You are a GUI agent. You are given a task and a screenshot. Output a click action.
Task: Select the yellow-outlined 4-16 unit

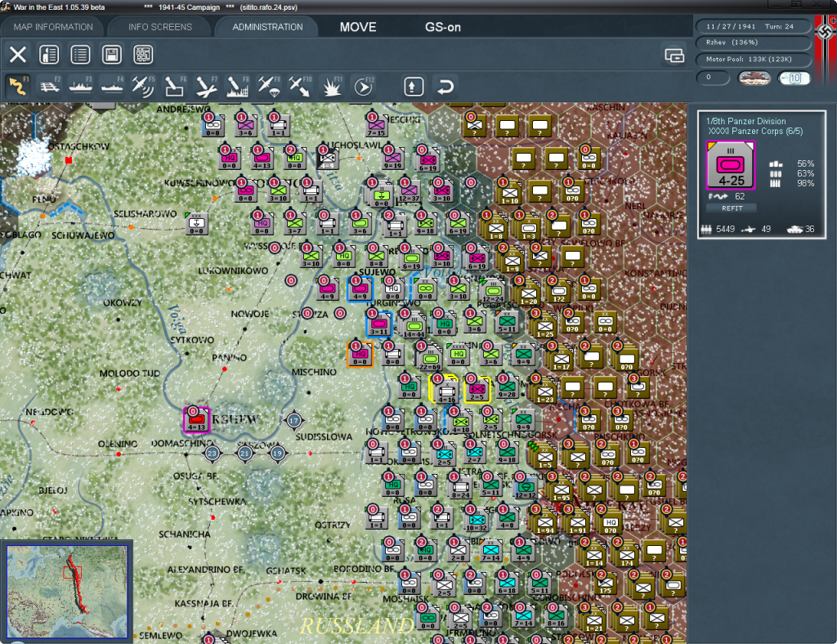point(445,390)
